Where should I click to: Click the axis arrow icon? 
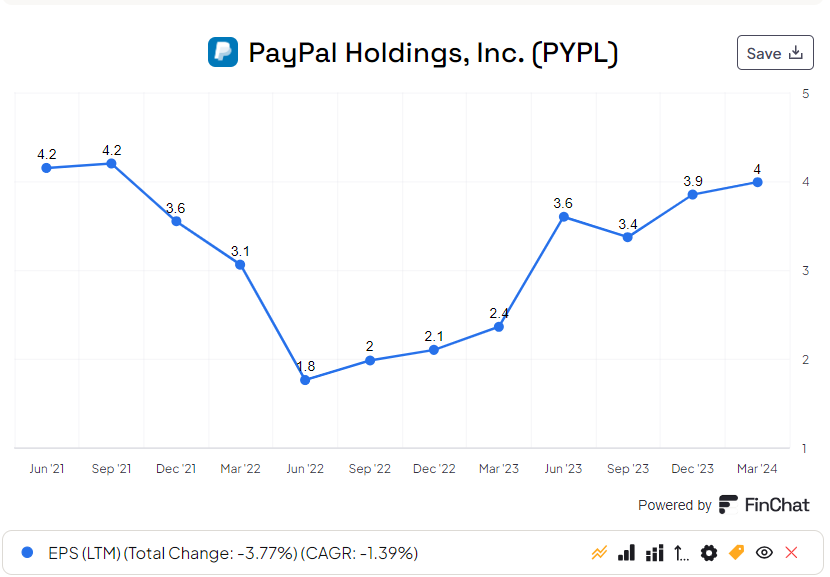pyautogui.click(x=682, y=553)
